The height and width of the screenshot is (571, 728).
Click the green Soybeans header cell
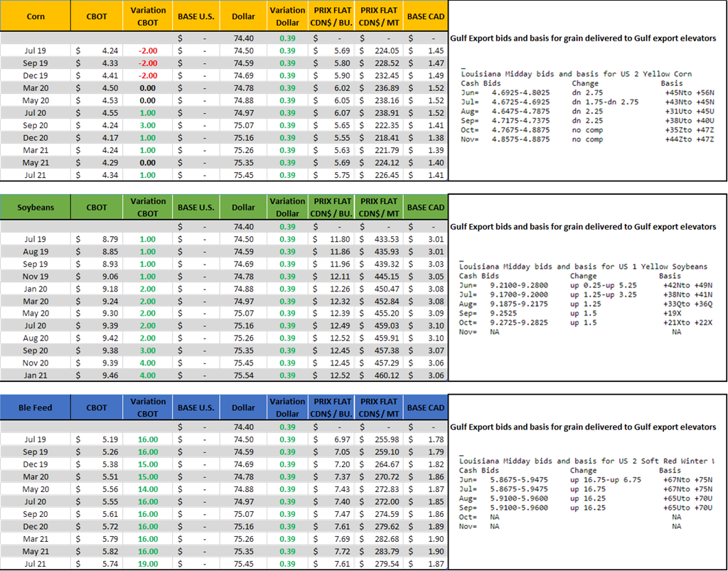click(x=35, y=207)
